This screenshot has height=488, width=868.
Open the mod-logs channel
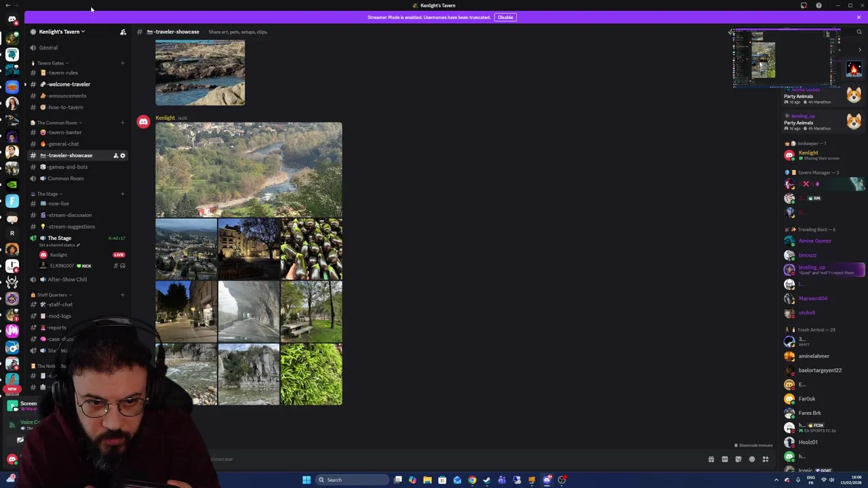pyautogui.click(x=78, y=316)
